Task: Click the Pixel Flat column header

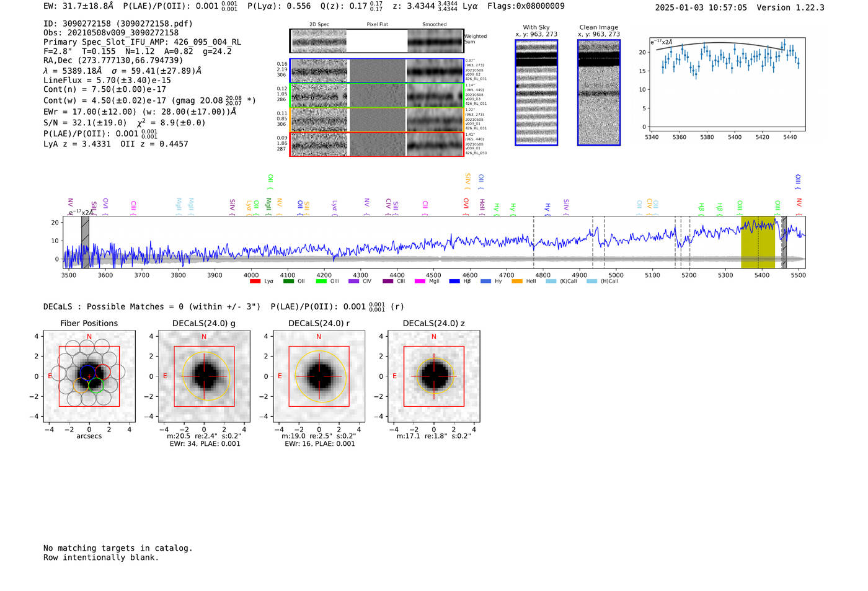Action: (377, 25)
